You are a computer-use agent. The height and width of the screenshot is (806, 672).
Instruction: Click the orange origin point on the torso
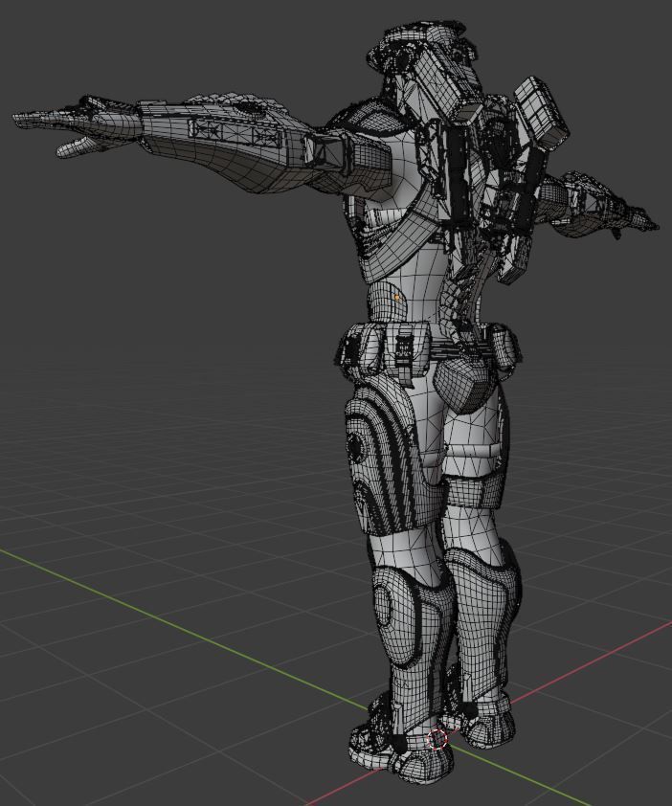click(x=396, y=297)
